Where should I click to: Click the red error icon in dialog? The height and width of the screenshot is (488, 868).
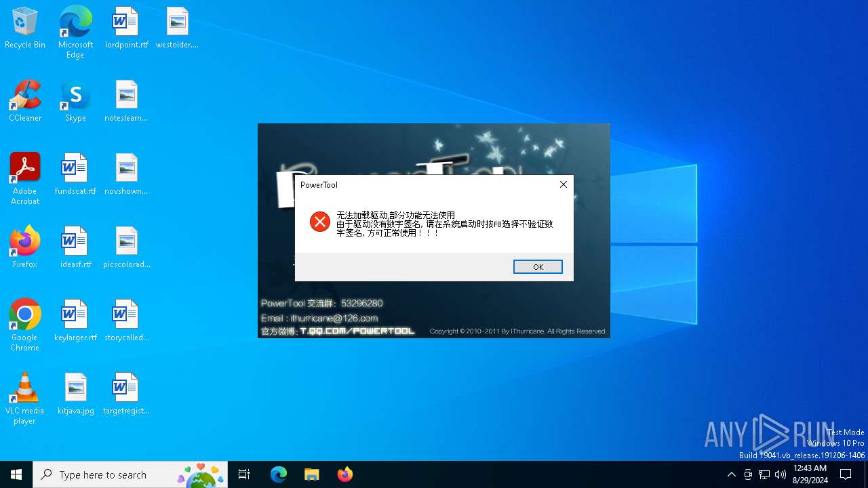tap(319, 222)
